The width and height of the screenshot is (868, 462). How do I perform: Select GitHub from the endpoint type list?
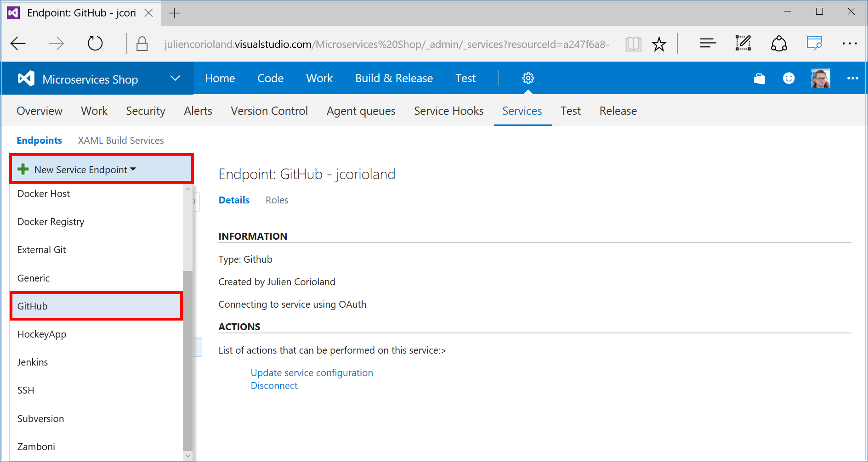(x=32, y=306)
